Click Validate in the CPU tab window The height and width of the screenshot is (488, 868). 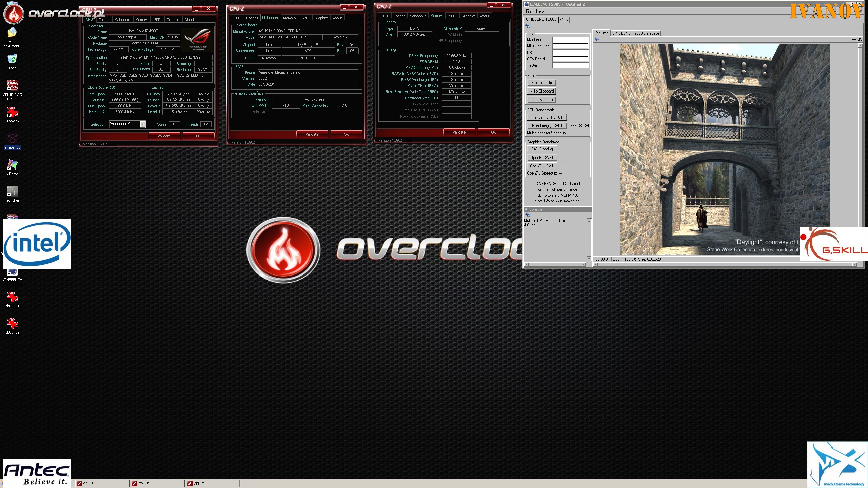pyautogui.click(x=164, y=136)
